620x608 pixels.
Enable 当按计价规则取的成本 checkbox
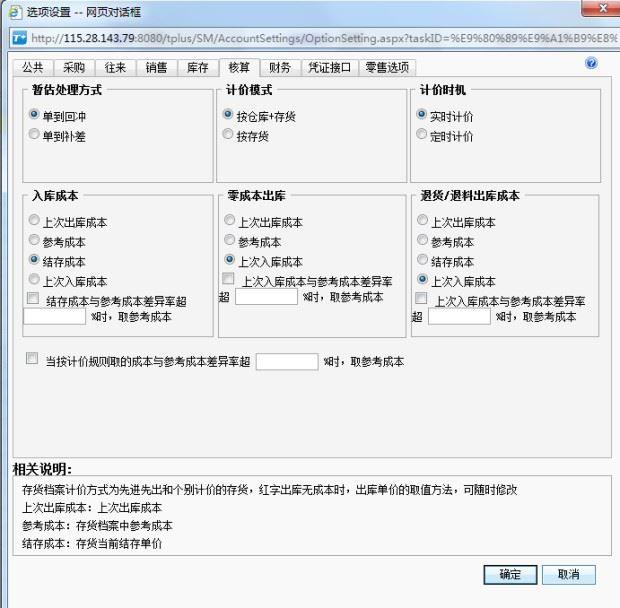(32, 358)
